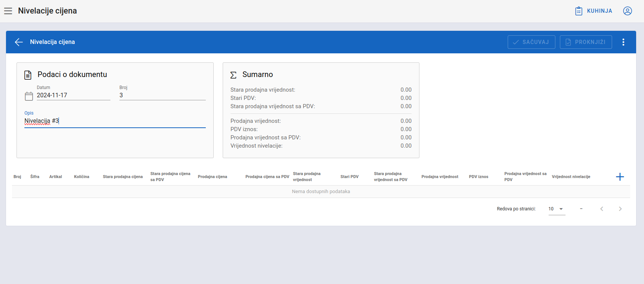Go back using the arrow icon
This screenshot has width=644, height=284.
[x=19, y=42]
